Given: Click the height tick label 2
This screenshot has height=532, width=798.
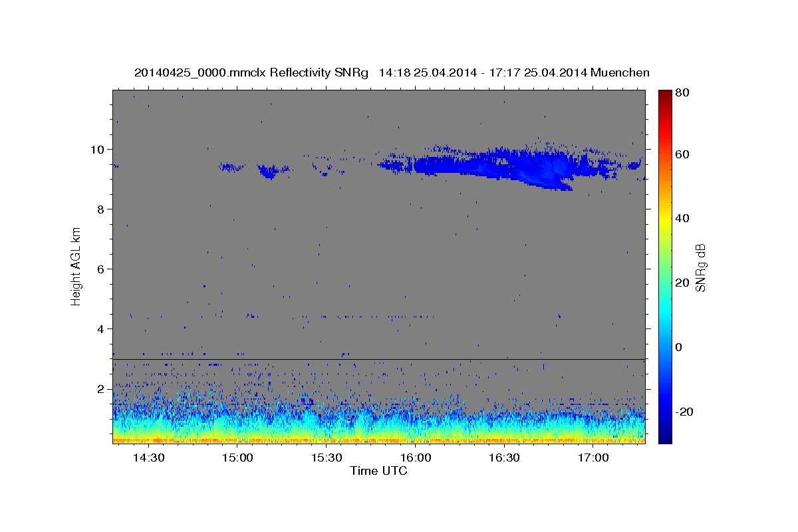Looking at the screenshot, I should (x=102, y=388).
